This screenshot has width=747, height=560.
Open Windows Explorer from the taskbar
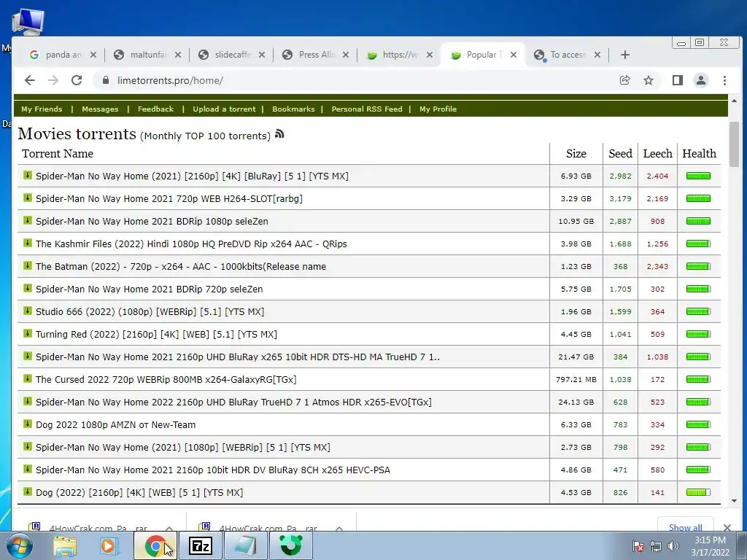pos(64,545)
